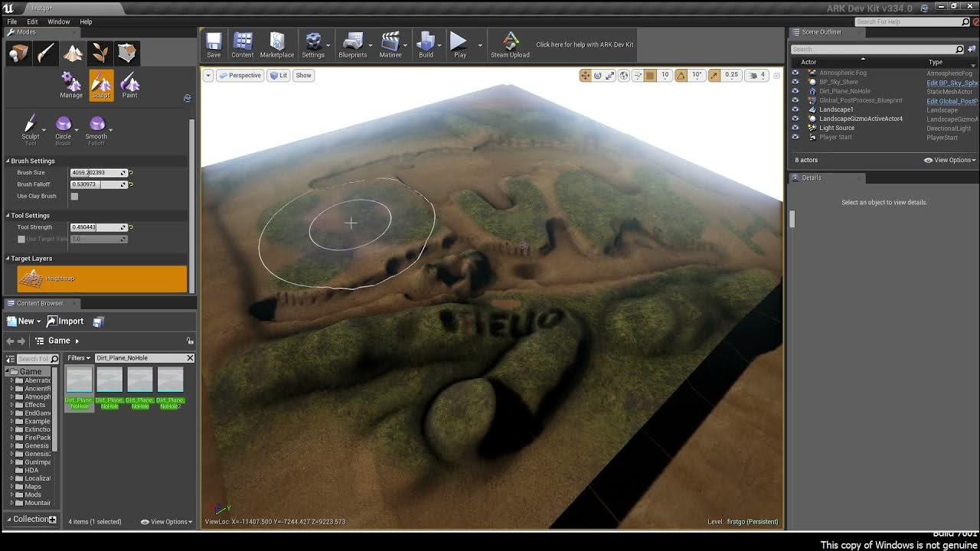Click the Content Browser New button
This screenshot has width=980, height=551.
(24, 321)
